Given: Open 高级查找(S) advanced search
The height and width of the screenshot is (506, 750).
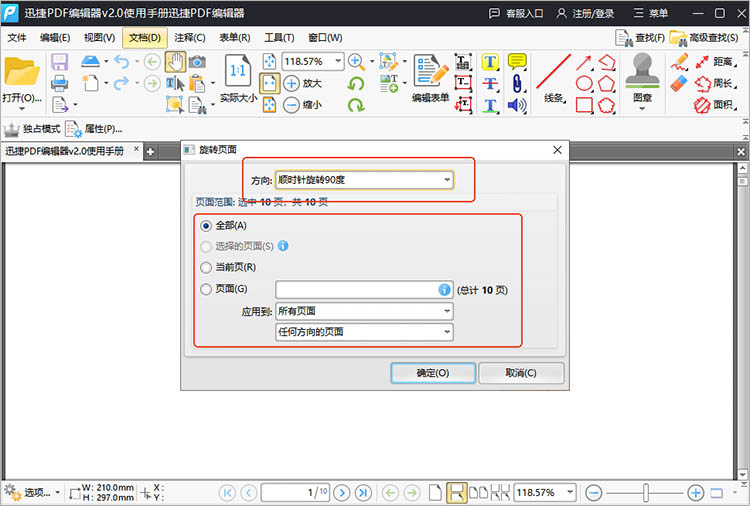Looking at the screenshot, I should tap(705, 38).
